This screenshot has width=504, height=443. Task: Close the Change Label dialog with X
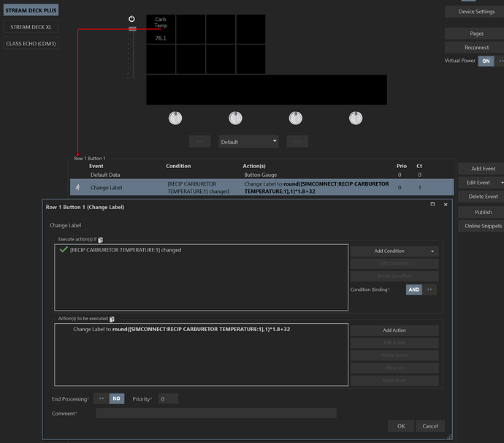pos(446,204)
